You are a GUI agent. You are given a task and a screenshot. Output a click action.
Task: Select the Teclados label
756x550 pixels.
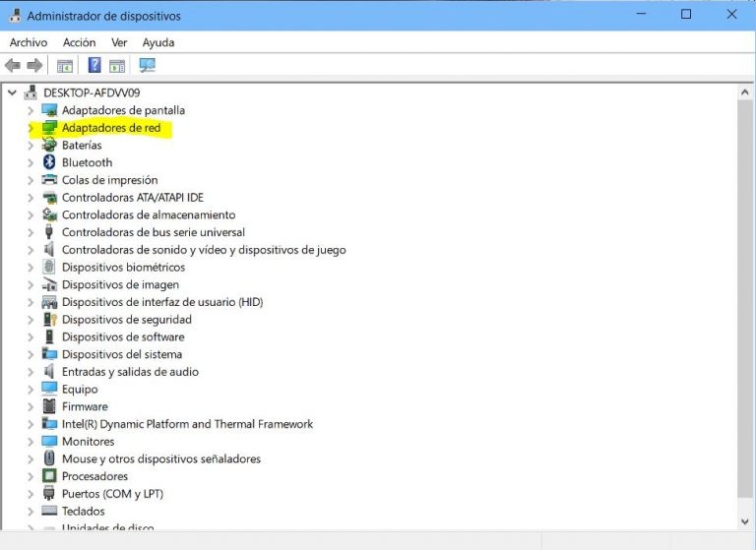point(83,511)
